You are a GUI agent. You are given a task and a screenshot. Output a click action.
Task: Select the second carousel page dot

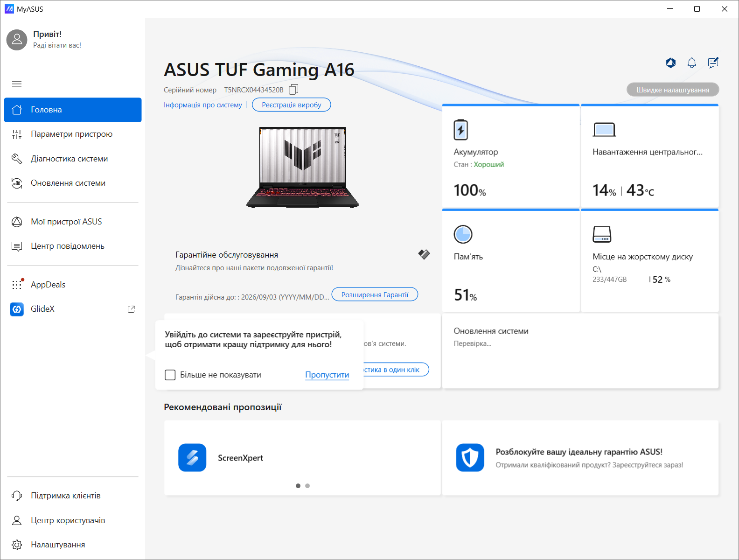(x=307, y=486)
